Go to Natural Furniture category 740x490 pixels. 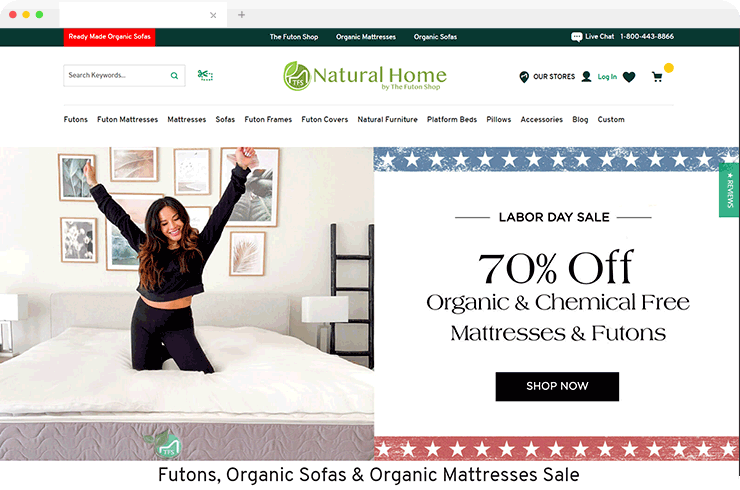click(387, 119)
